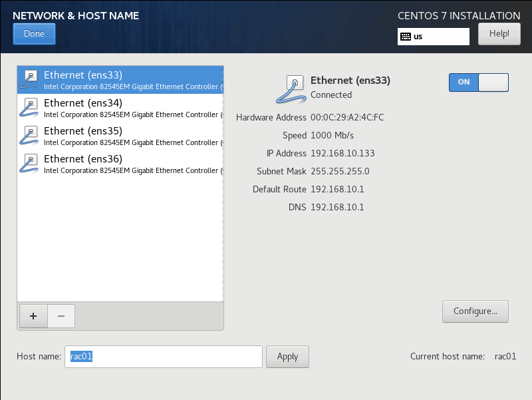Image resolution: width=532 pixels, height=400 pixels.
Task: Remove selected device with minus button
Action: click(61, 316)
